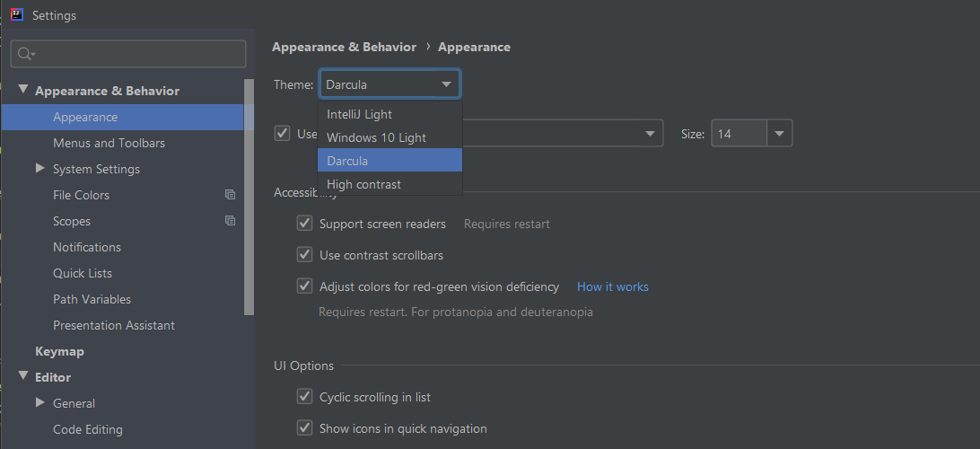Select Appearance in the settings tree
Screen dimensions: 980x449
point(122,117)
